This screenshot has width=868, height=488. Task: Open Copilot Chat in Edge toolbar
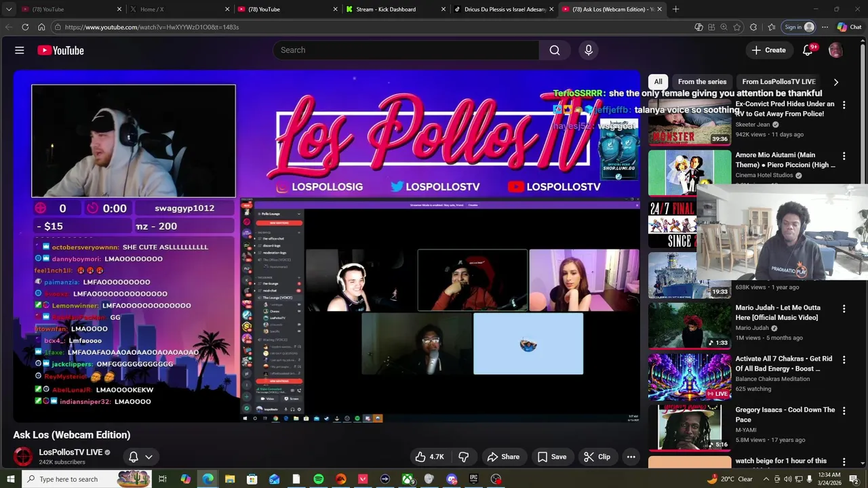click(x=849, y=27)
